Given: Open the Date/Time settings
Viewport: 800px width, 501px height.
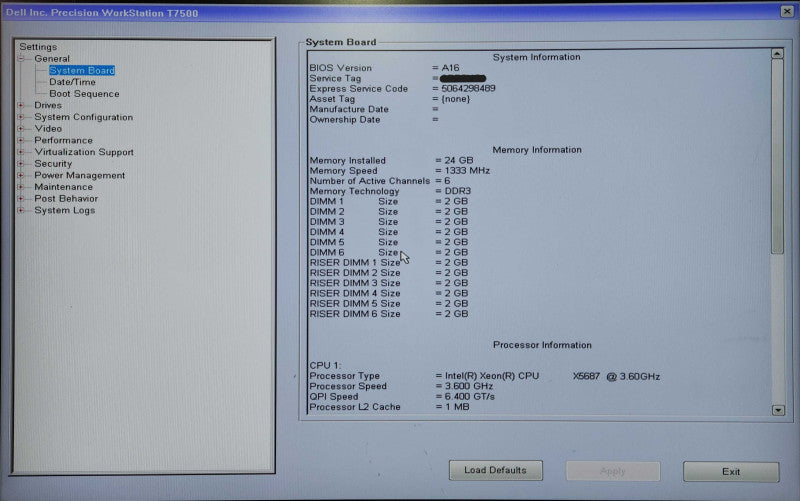Looking at the screenshot, I should click(x=72, y=82).
